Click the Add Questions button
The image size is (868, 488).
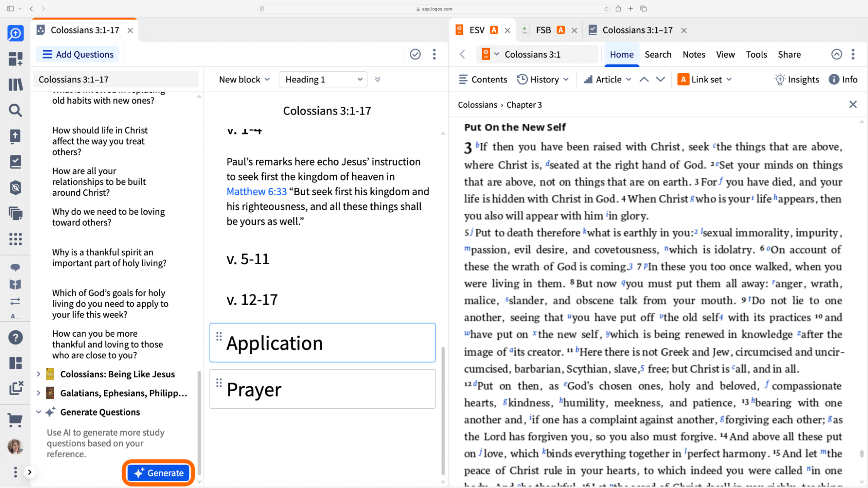point(78,54)
